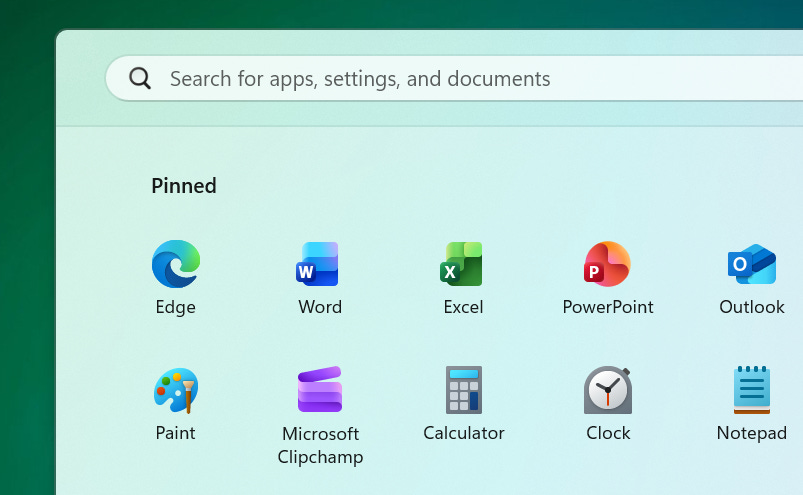The height and width of the screenshot is (495, 803).
Task: Open the Edge browser icon
Action: [176, 264]
